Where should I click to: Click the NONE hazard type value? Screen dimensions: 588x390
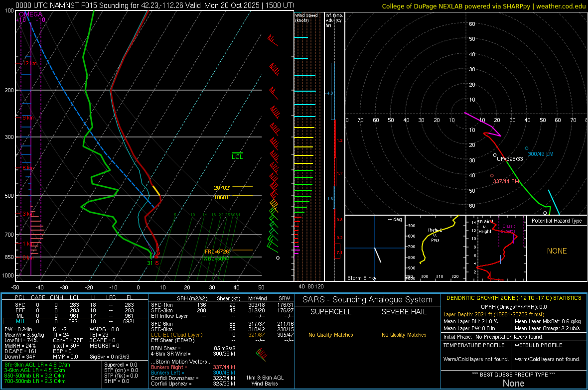557,251
